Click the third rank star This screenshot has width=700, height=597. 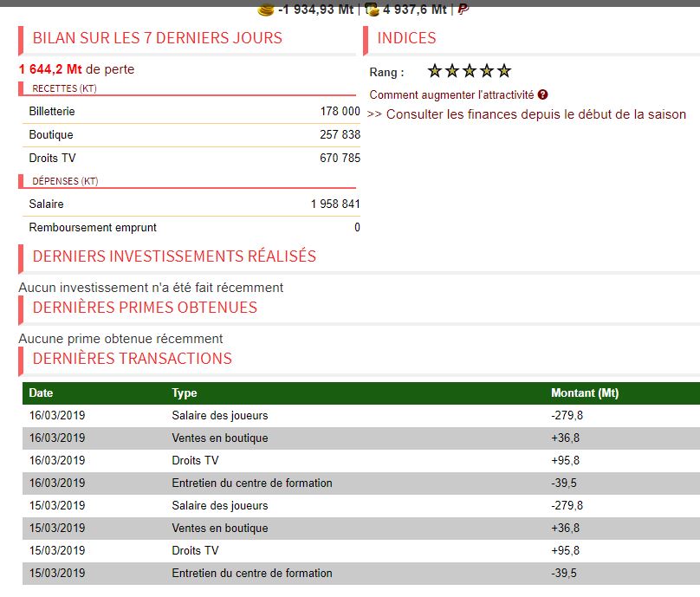click(470, 70)
